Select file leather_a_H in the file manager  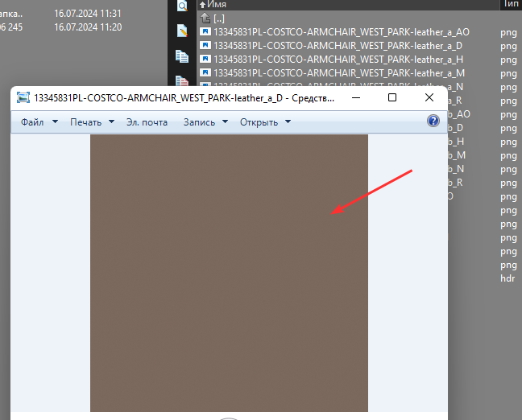(338, 60)
